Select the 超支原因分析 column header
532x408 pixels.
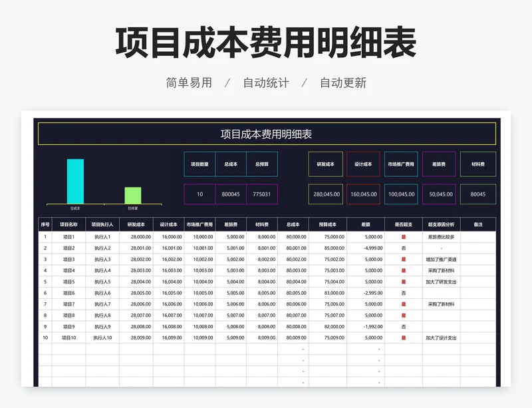(442, 224)
